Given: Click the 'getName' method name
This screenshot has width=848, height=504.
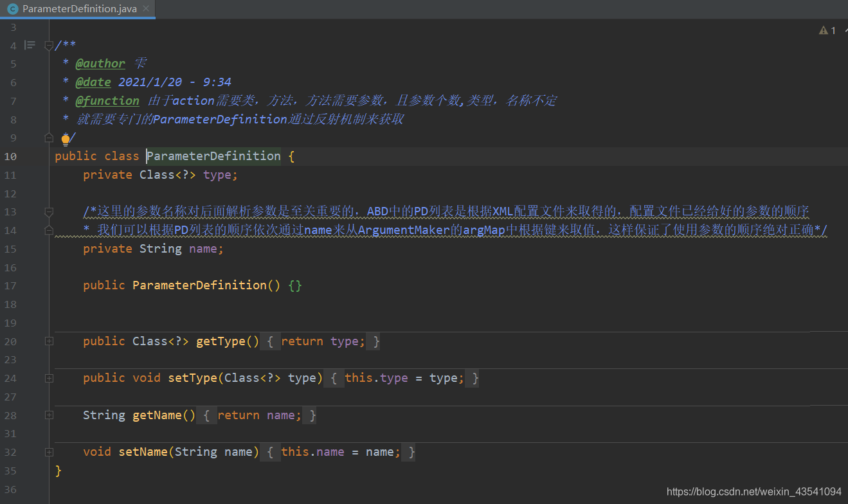Looking at the screenshot, I should (157, 415).
